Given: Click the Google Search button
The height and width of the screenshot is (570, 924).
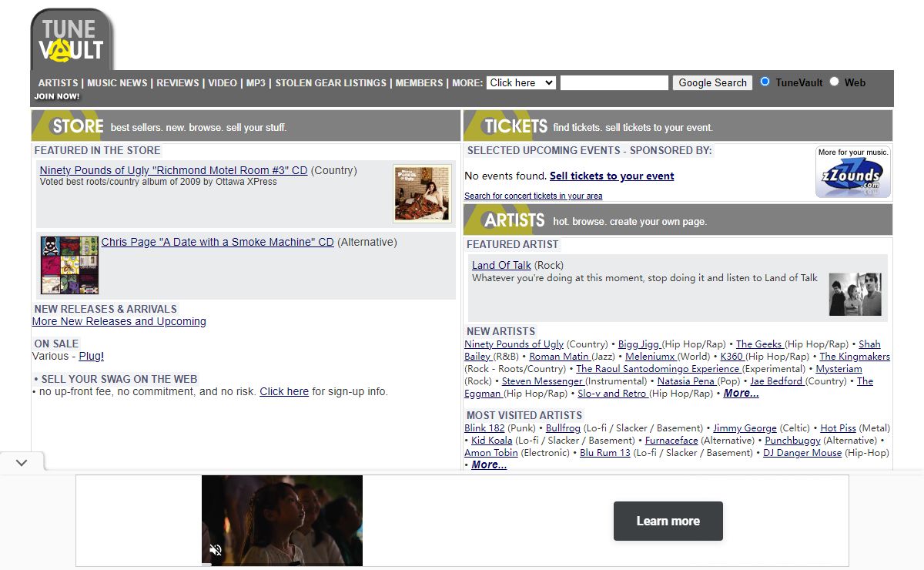Looking at the screenshot, I should [x=712, y=82].
